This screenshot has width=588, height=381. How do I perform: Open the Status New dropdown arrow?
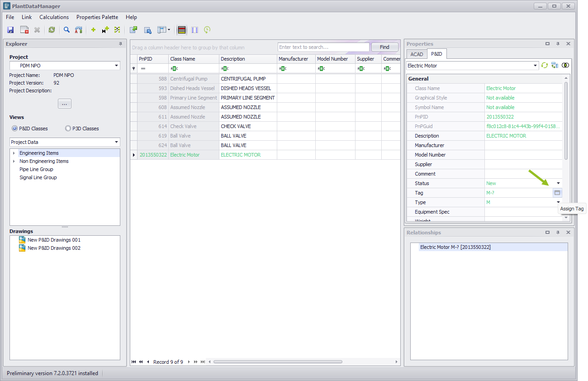(558, 183)
